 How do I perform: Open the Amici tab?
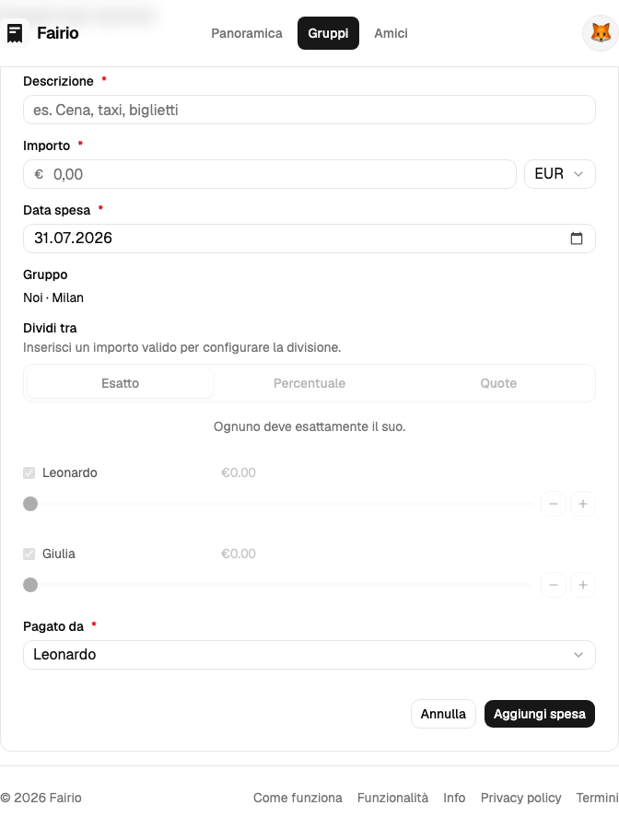point(391,33)
